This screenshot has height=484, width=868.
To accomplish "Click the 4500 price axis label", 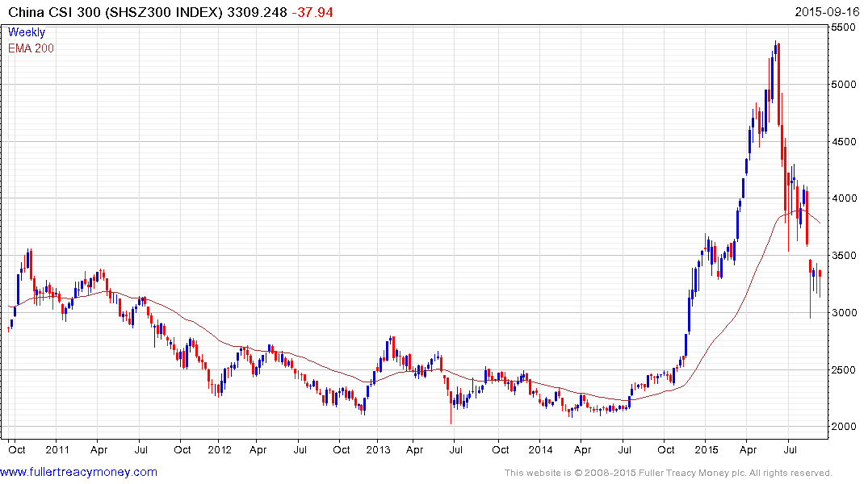I will 844,142.
